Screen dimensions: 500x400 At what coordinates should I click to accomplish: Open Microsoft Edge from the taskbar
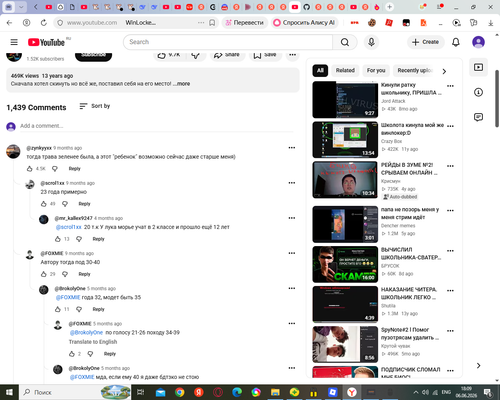237,392
